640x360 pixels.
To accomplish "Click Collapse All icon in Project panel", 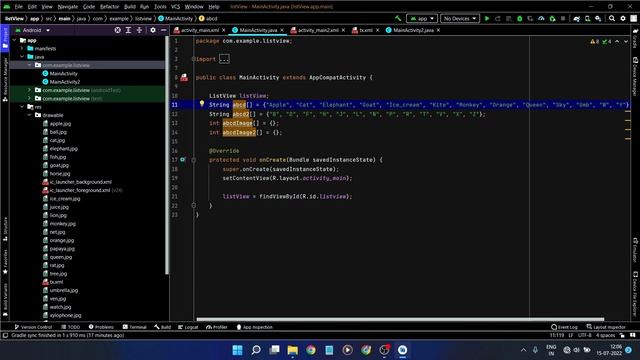I will [139, 30].
